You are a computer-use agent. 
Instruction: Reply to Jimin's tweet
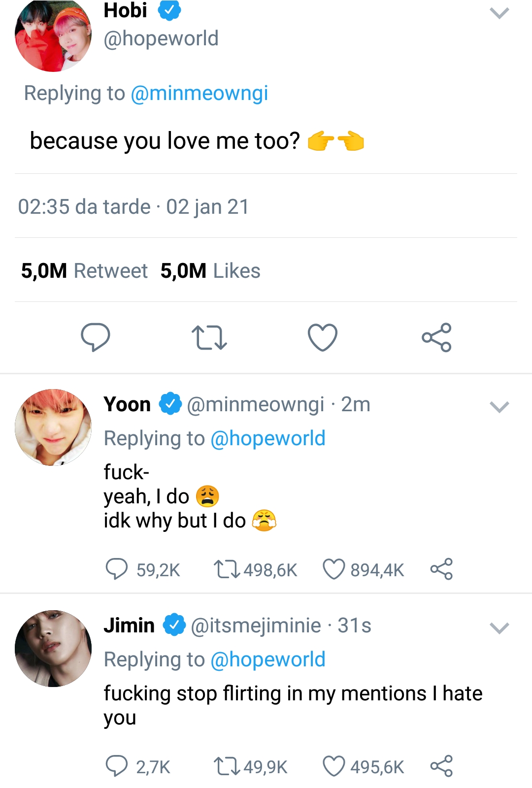point(117,766)
